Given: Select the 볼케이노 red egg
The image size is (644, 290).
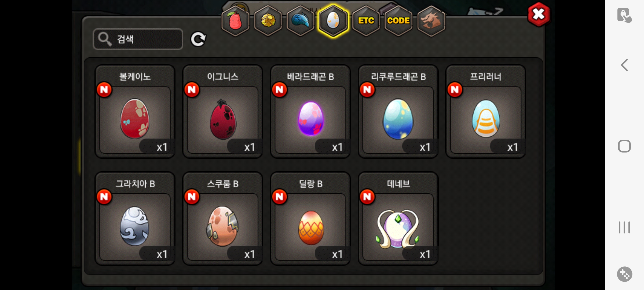Looking at the screenshot, I should point(135,111).
